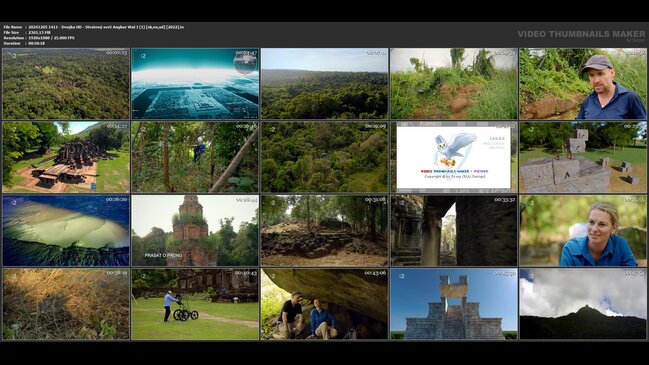
Task: Select blue and yellow terrain relief map thumbnail
Action: (66, 231)
